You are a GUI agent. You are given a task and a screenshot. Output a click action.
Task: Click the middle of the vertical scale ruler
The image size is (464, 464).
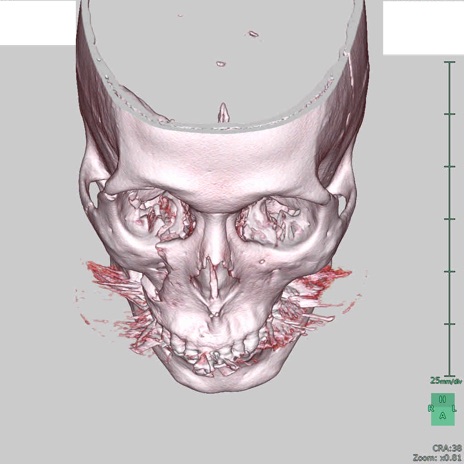pyautogui.click(x=449, y=219)
